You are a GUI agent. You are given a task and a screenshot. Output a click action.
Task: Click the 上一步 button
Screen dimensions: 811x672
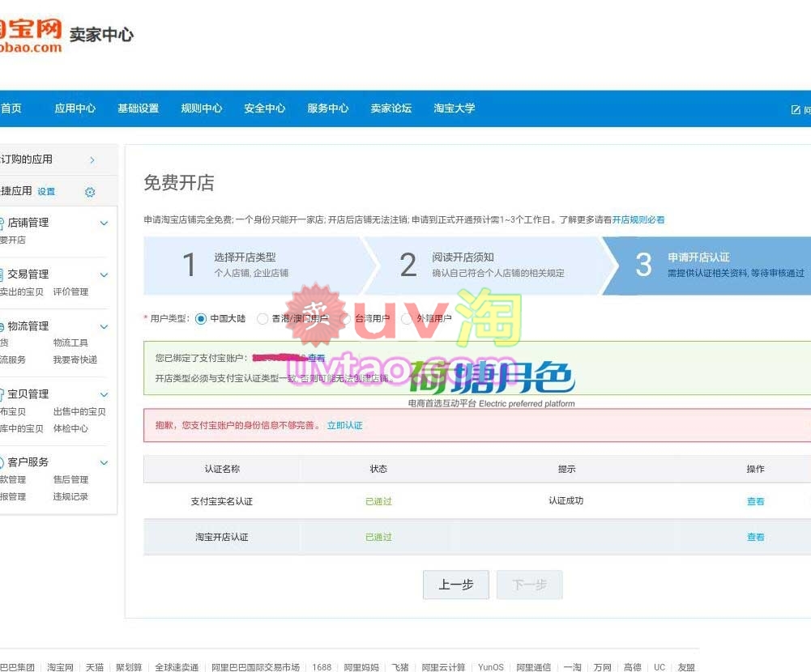click(x=455, y=585)
